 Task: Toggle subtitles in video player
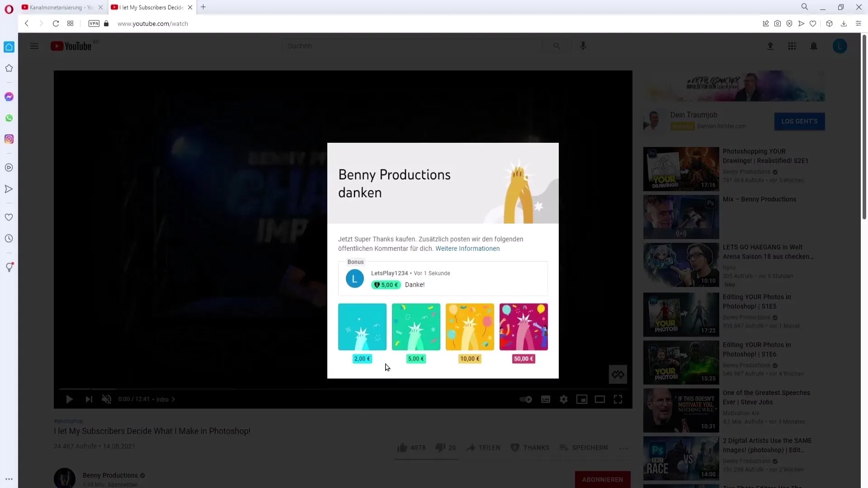(x=546, y=399)
